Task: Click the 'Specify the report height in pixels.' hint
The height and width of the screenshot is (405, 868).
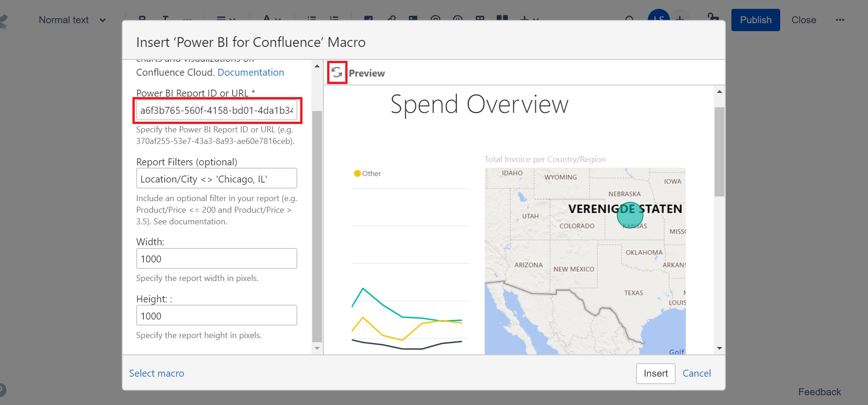Action: pyautogui.click(x=199, y=335)
